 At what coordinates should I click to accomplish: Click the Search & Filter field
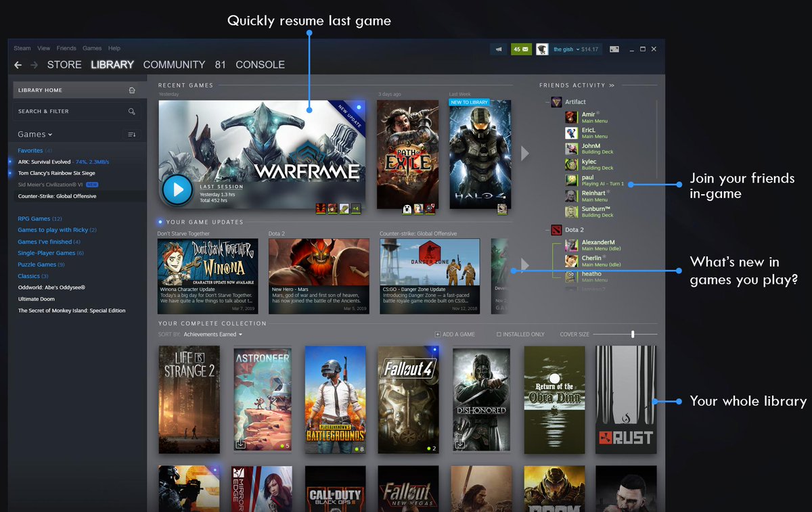[76, 111]
